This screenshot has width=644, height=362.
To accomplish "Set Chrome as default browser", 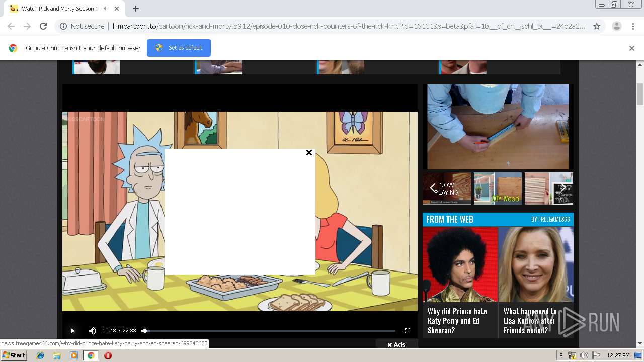I will coord(179,48).
